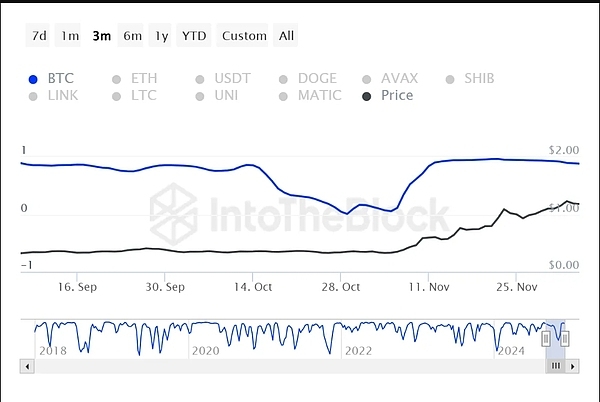This screenshot has width=600, height=402.
Task: Click the AVAX legend marker
Action: click(367, 79)
